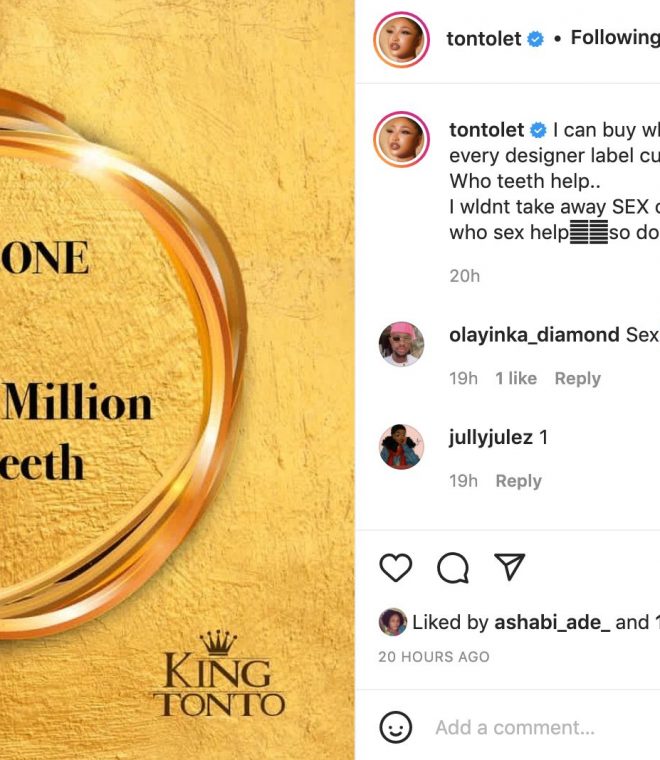Click the 20 HOURS AGO timestamp
Image resolution: width=660 pixels, height=760 pixels.
coord(434,657)
